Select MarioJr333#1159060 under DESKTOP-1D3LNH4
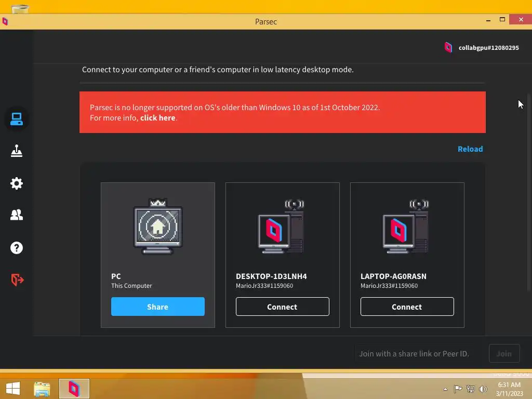532x399 pixels. [264, 286]
